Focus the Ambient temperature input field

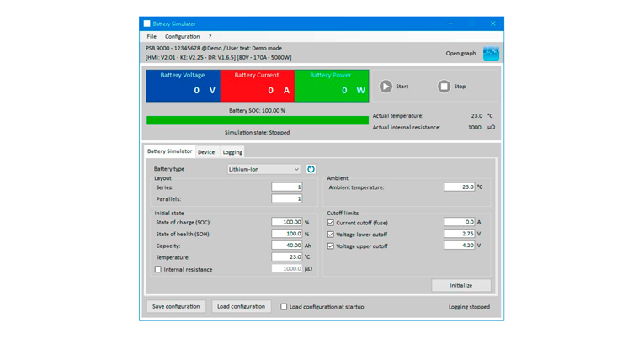tap(459, 187)
